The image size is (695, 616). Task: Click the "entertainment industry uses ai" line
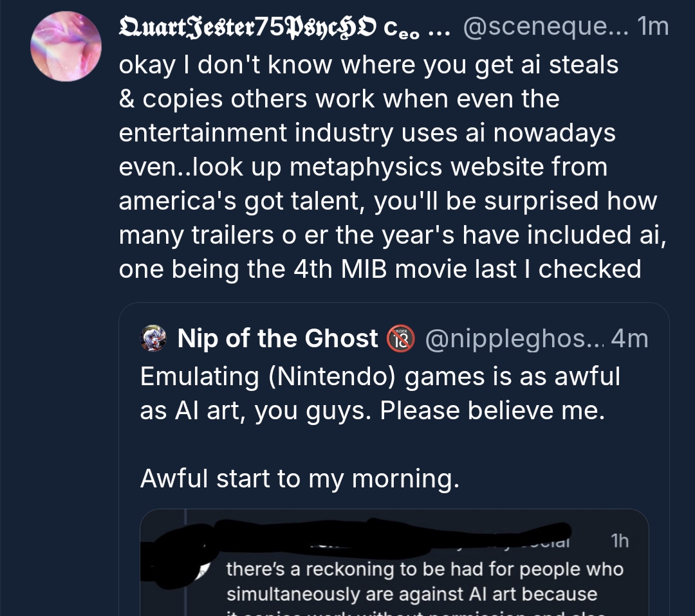pos(367,132)
